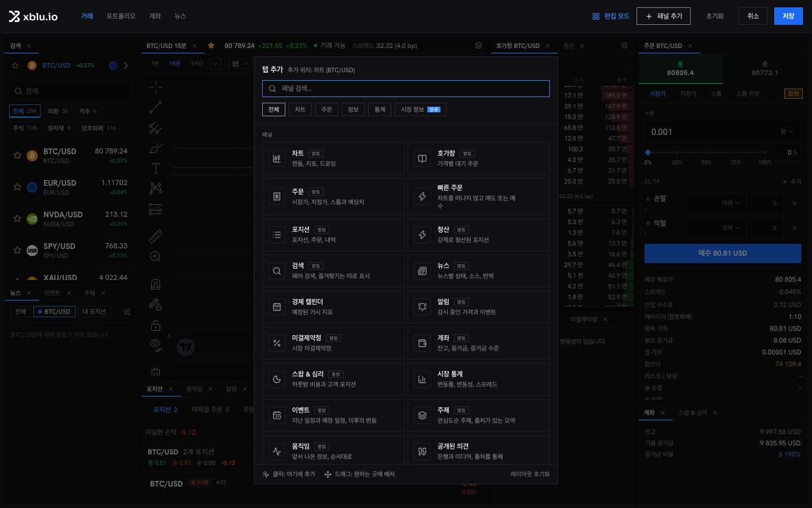Open the timeframe dropdown after 1시간
This screenshot has width=812, height=508.
215,64
